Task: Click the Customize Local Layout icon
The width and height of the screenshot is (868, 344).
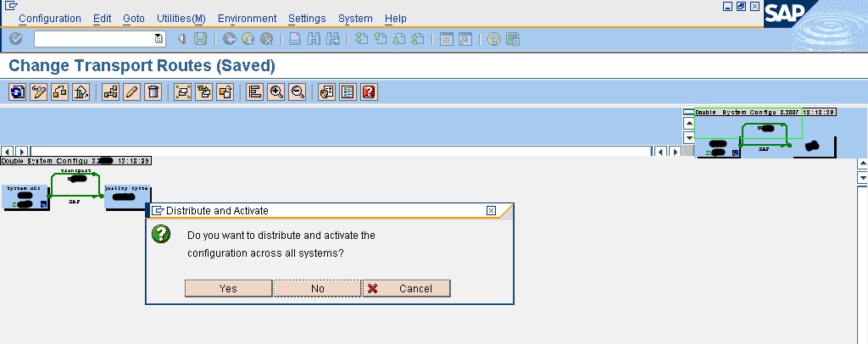Action: (x=513, y=39)
